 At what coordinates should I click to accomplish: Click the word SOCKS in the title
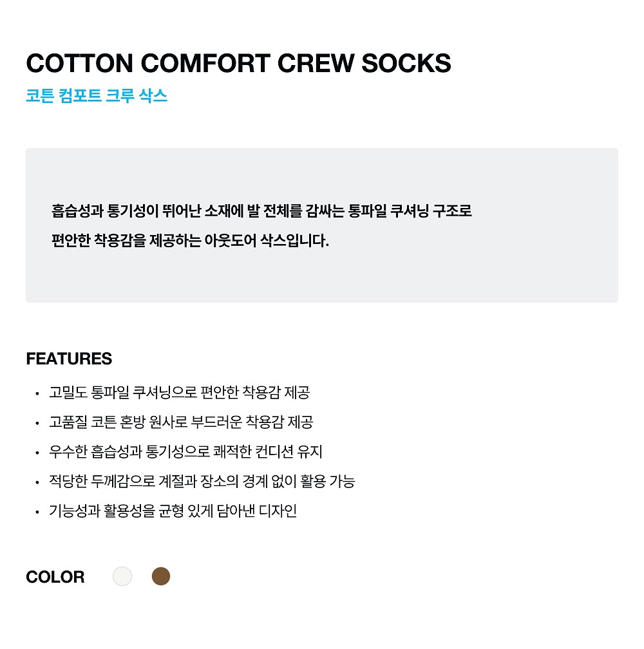coord(406,63)
